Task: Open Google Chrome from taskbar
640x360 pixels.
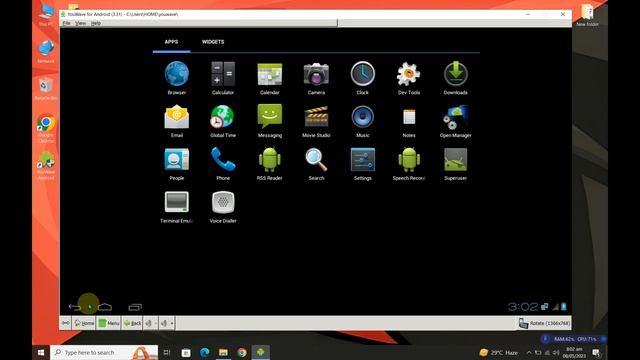Action: [242, 352]
